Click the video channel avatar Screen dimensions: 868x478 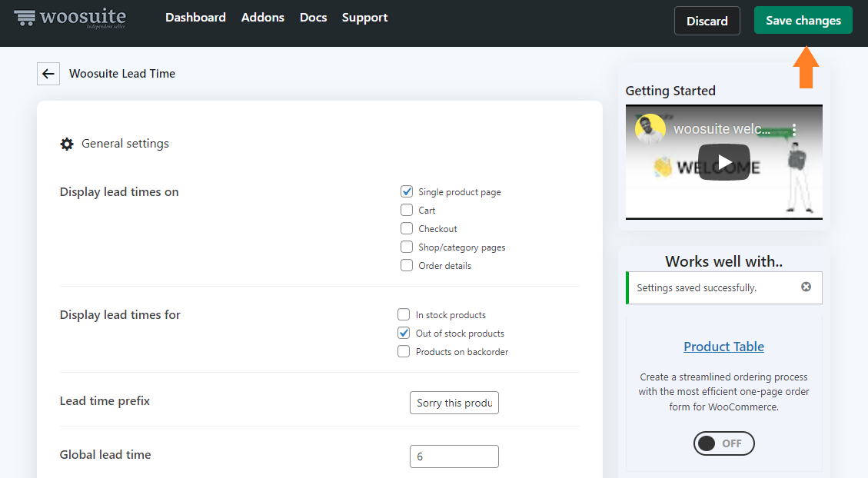click(x=650, y=129)
